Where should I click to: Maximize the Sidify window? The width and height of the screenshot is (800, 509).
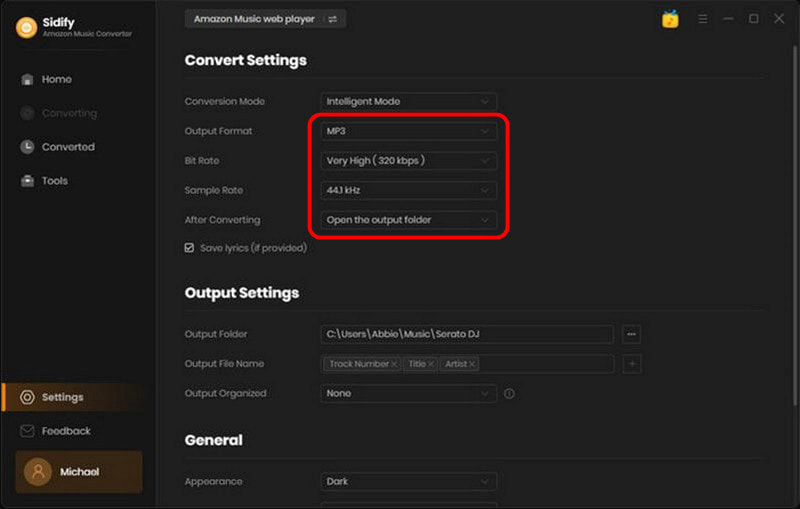(x=754, y=19)
